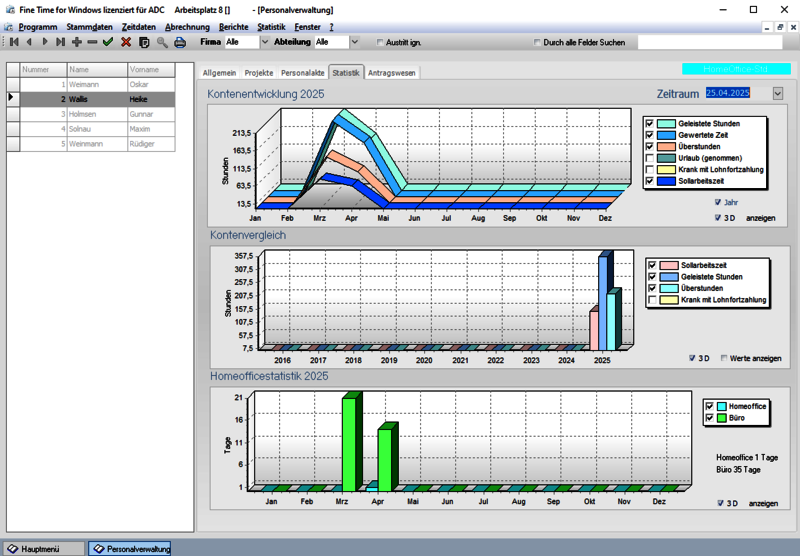Image resolution: width=800 pixels, height=556 pixels.
Task: Select employee row Solnau Maxim
Action: (91, 129)
